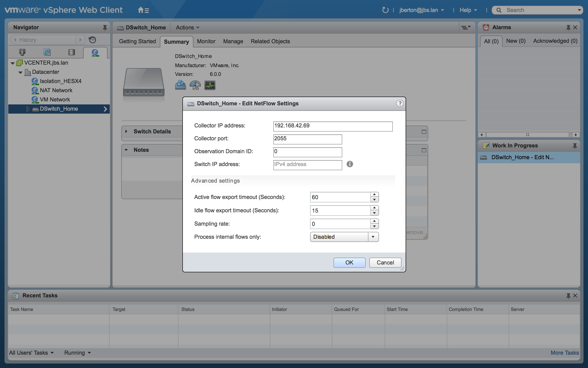Viewport: 588px width, 368px height.
Task: Click the Collector IP address field
Action: (x=333, y=126)
